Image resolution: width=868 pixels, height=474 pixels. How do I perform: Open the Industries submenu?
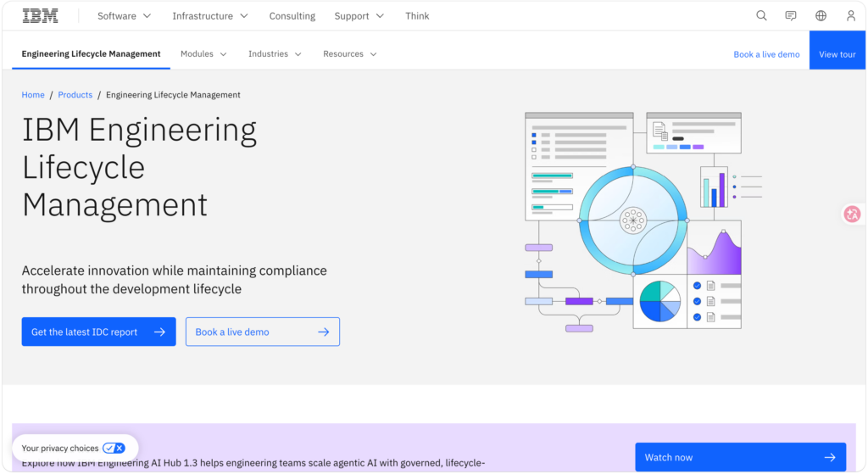tap(275, 53)
